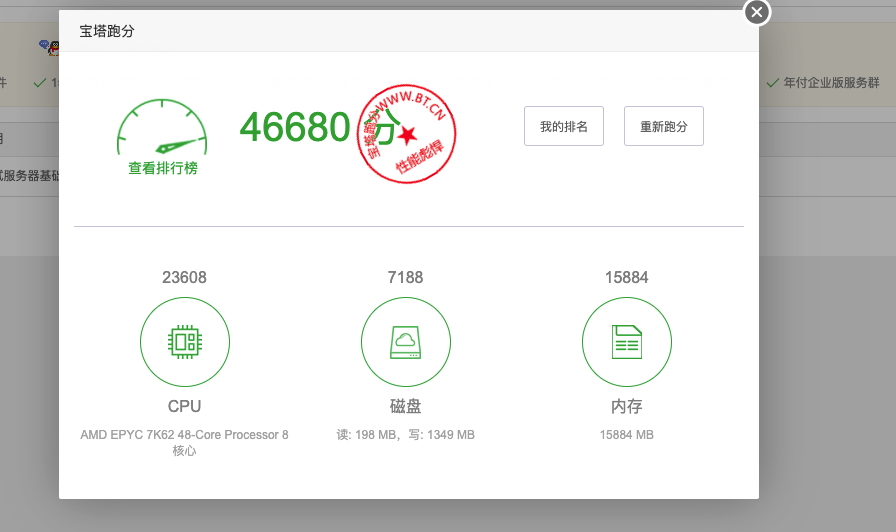Click the 磁盘 label

pyautogui.click(x=405, y=406)
